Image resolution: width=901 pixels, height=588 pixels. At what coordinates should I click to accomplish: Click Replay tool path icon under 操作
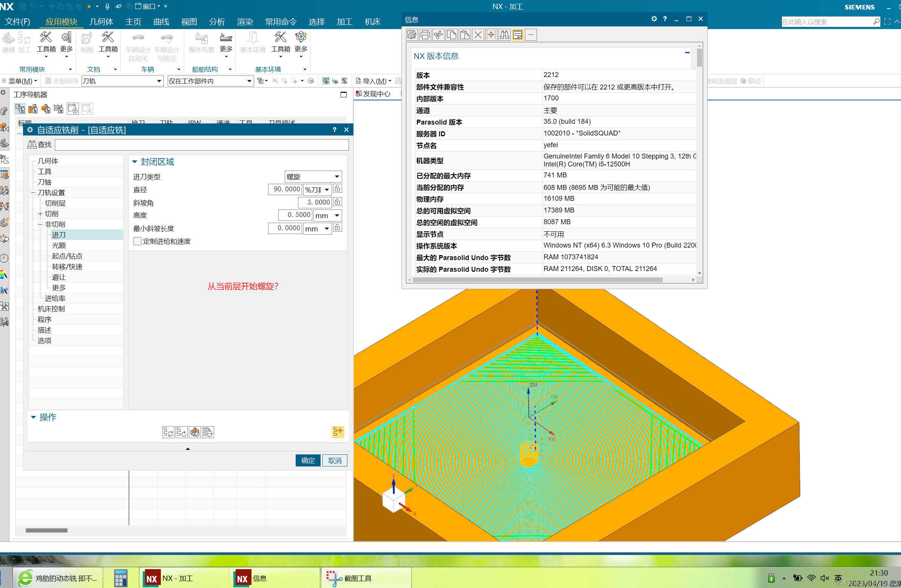point(181,432)
